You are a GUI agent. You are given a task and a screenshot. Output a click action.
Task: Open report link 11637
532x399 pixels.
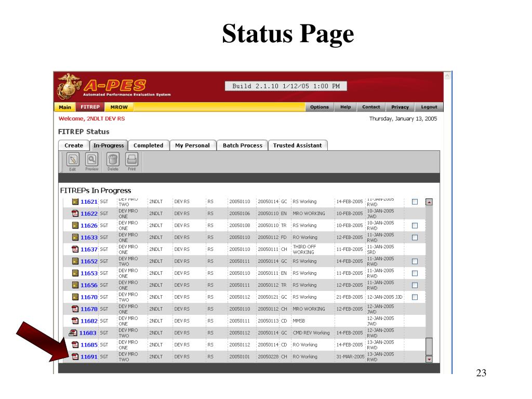tap(89, 249)
